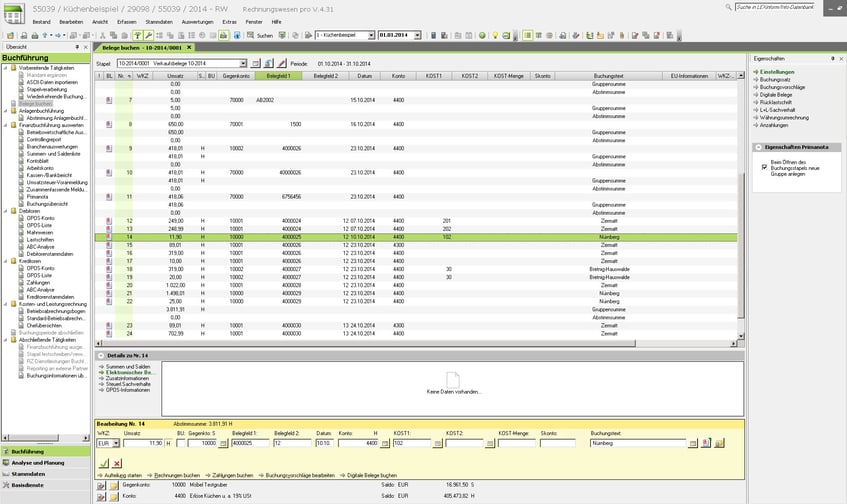This screenshot has height=504, width=847.
Task: Open the KOST1 lookup button beside 102
Action: (438, 443)
